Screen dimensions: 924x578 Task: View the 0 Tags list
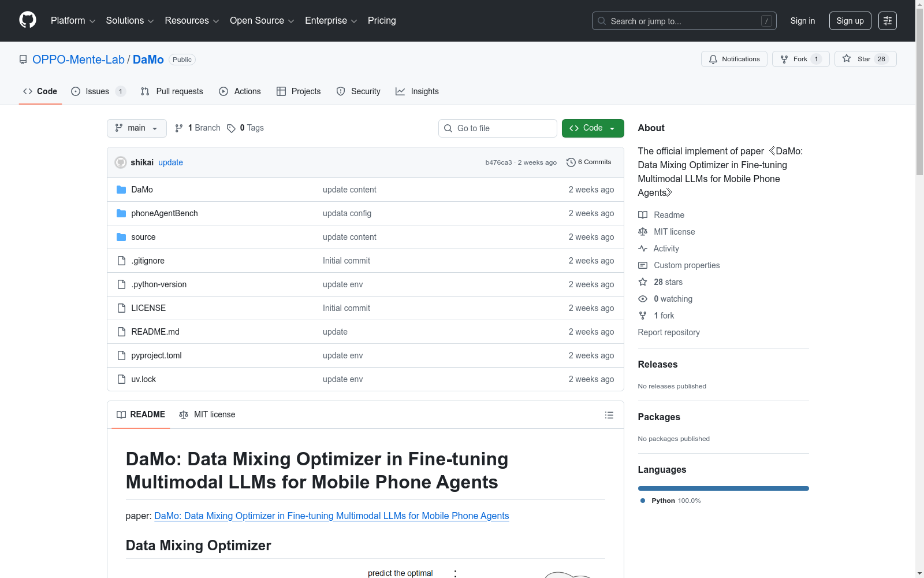click(245, 128)
